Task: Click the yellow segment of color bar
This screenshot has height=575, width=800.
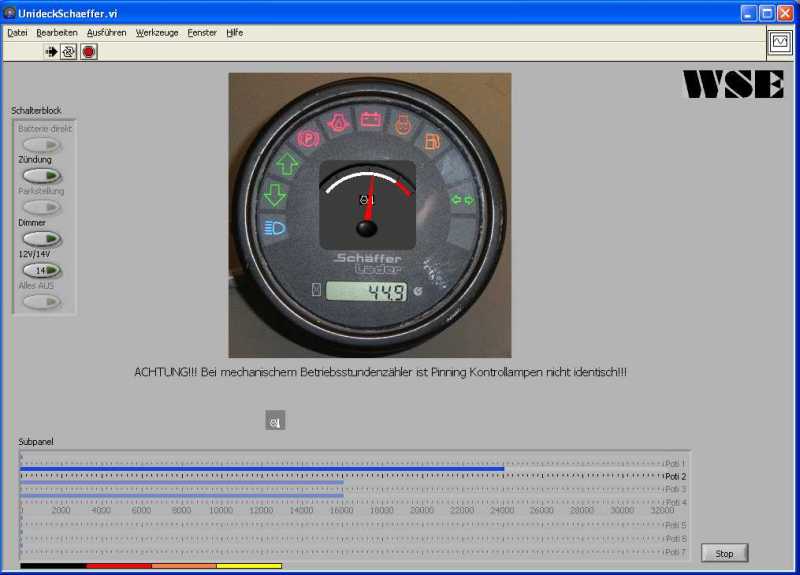Action: tap(249, 566)
